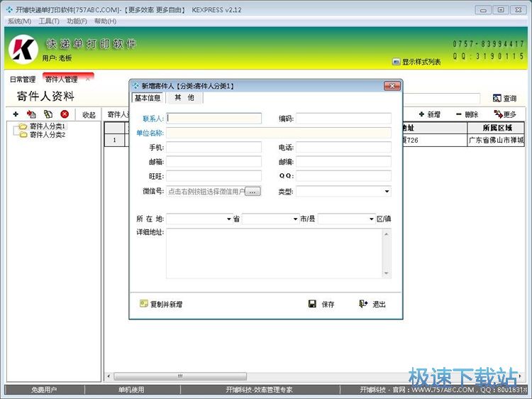Viewport: 532px width, 399px height.
Task: Click the ... button beside 微信号
Action: (253, 192)
